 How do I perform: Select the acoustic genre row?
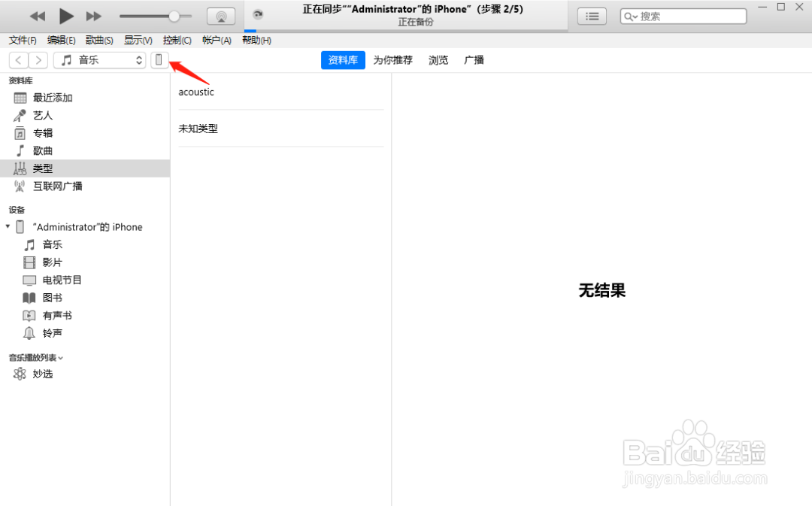pos(280,92)
